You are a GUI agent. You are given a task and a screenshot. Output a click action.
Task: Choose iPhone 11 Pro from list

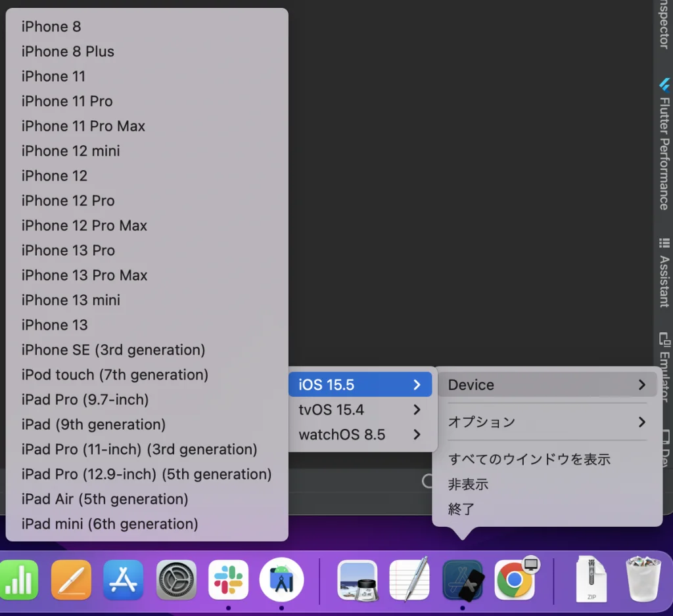click(x=147, y=101)
